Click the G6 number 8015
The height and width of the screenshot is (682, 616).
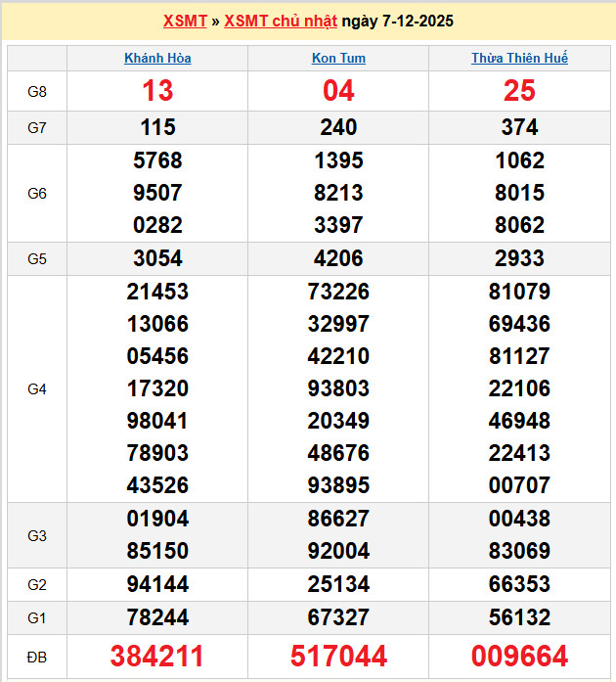(x=519, y=193)
